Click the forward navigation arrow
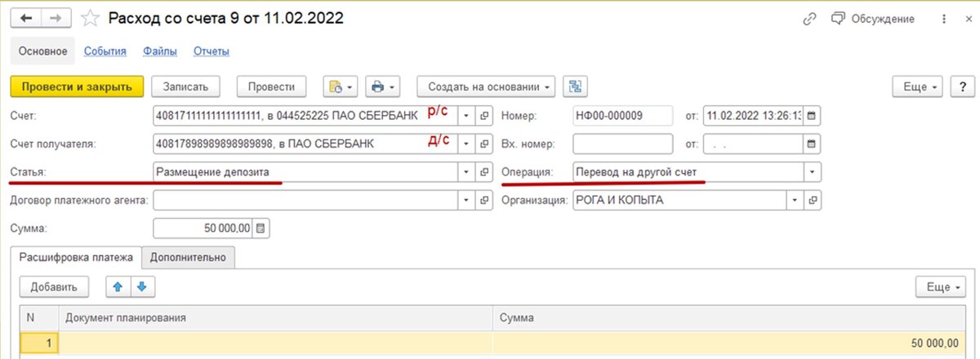Image resolution: width=980 pixels, height=359 pixels. [x=55, y=19]
